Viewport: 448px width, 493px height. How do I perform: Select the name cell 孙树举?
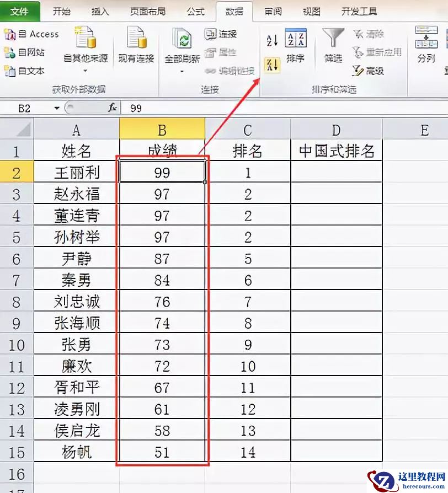pyautogui.click(x=77, y=236)
